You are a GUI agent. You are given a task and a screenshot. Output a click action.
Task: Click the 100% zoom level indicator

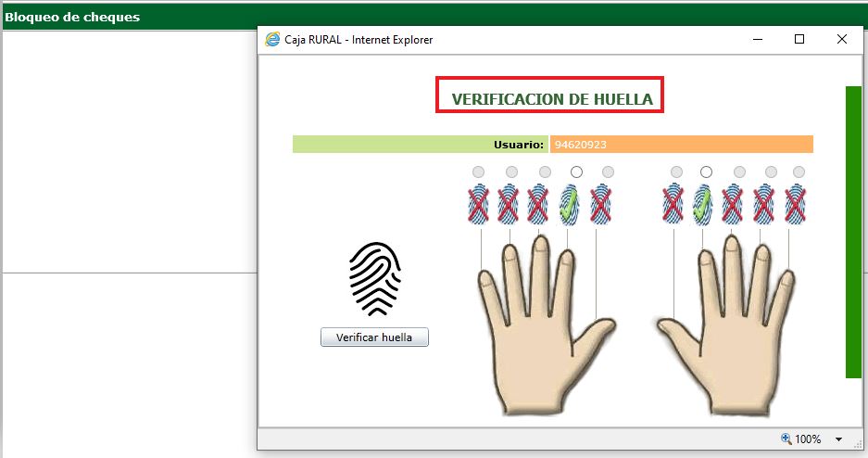pyautogui.click(x=808, y=439)
